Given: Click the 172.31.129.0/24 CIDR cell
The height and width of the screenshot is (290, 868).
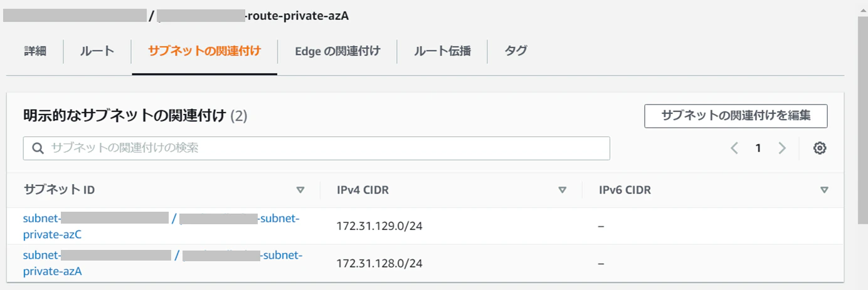Looking at the screenshot, I should click(379, 226).
